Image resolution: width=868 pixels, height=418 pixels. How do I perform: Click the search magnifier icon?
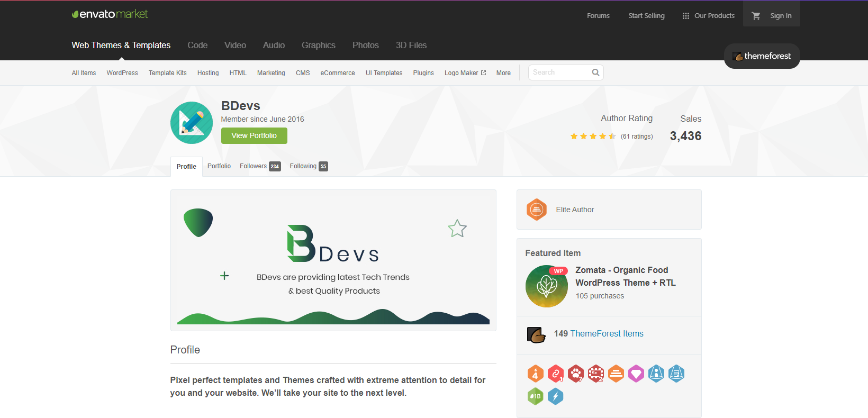[x=595, y=72]
